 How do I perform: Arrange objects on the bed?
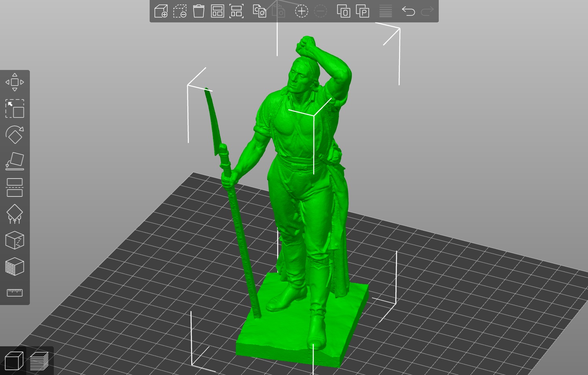pyautogui.click(x=218, y=11)
